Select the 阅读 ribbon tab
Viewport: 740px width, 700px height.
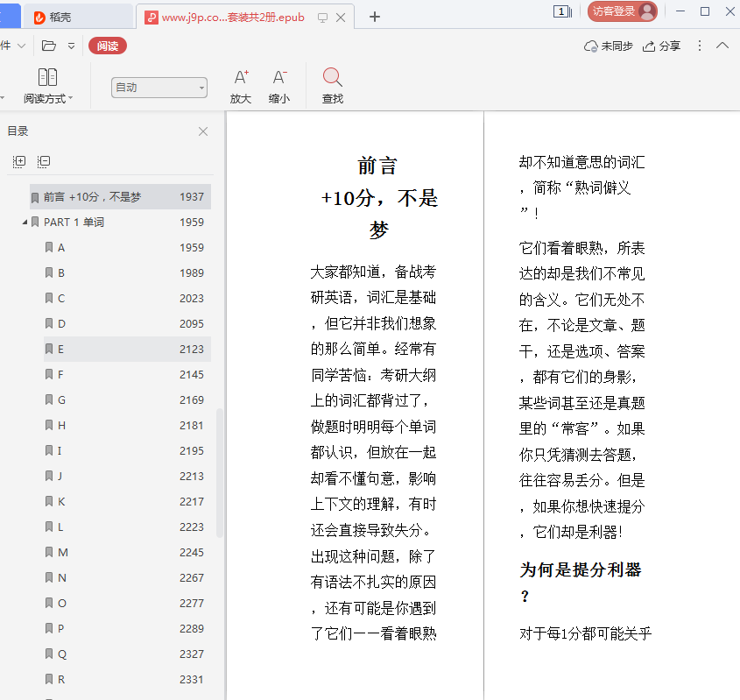click(x=108, y=46)
